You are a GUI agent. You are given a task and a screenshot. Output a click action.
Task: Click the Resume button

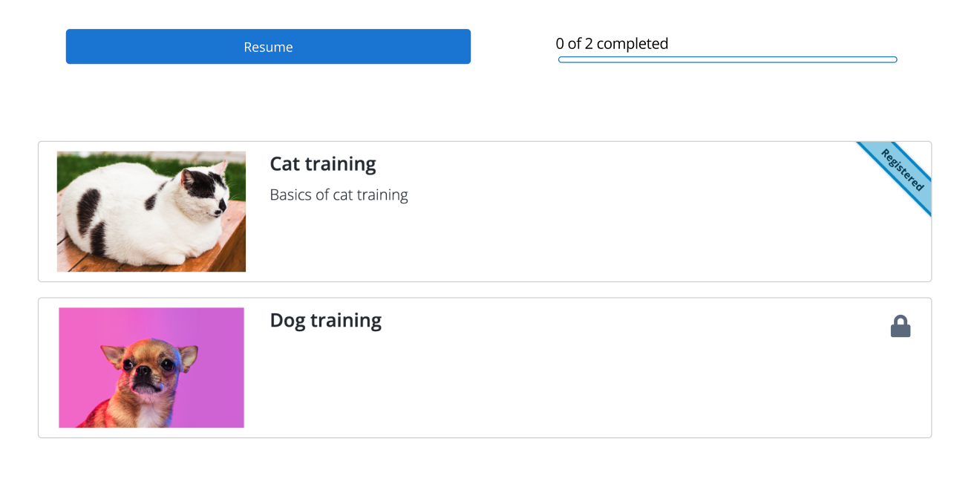(x=268, y=47)
